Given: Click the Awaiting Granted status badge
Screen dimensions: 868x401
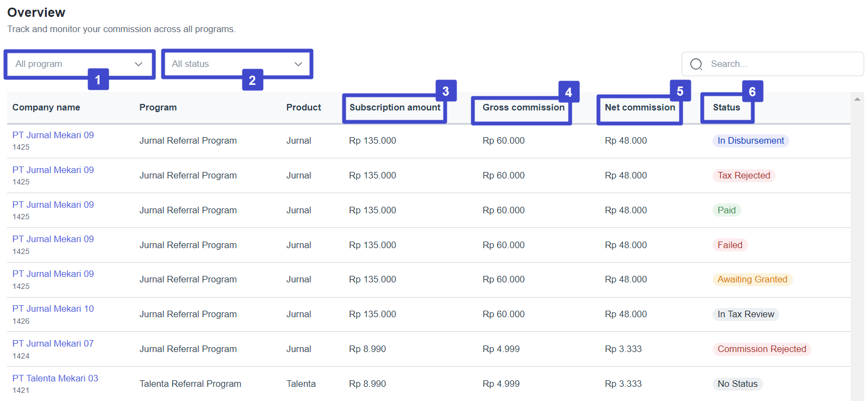Looking at the screenshot, I should coord(752,280).
